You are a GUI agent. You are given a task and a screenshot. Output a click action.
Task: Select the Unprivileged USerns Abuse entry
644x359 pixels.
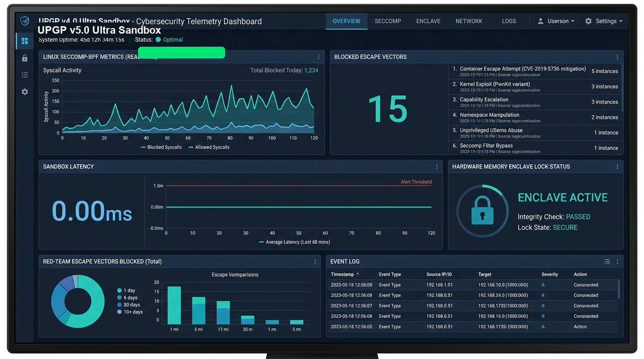(535, 133)
